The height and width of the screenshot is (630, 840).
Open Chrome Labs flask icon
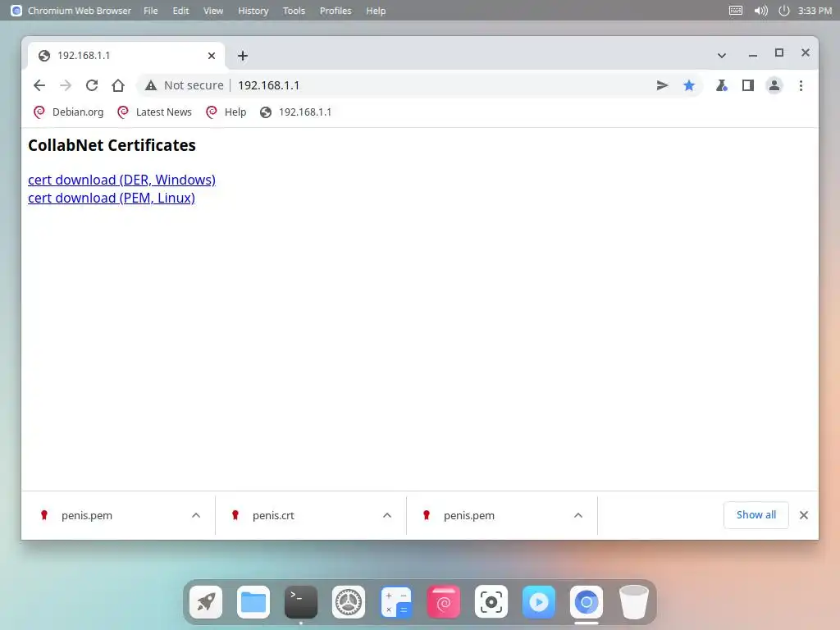coord(722,85)
